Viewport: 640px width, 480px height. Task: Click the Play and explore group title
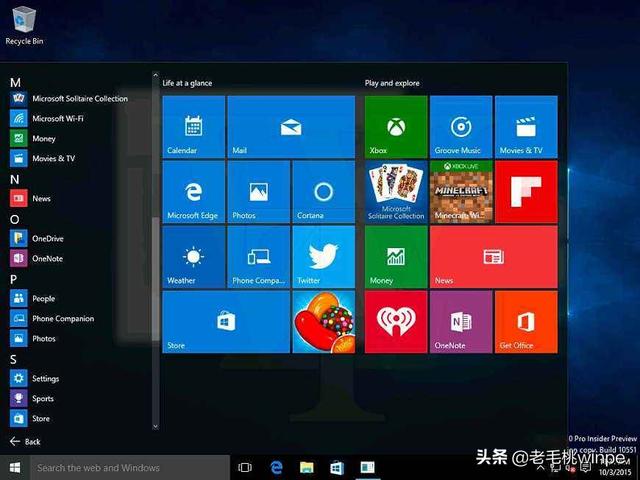392,83
